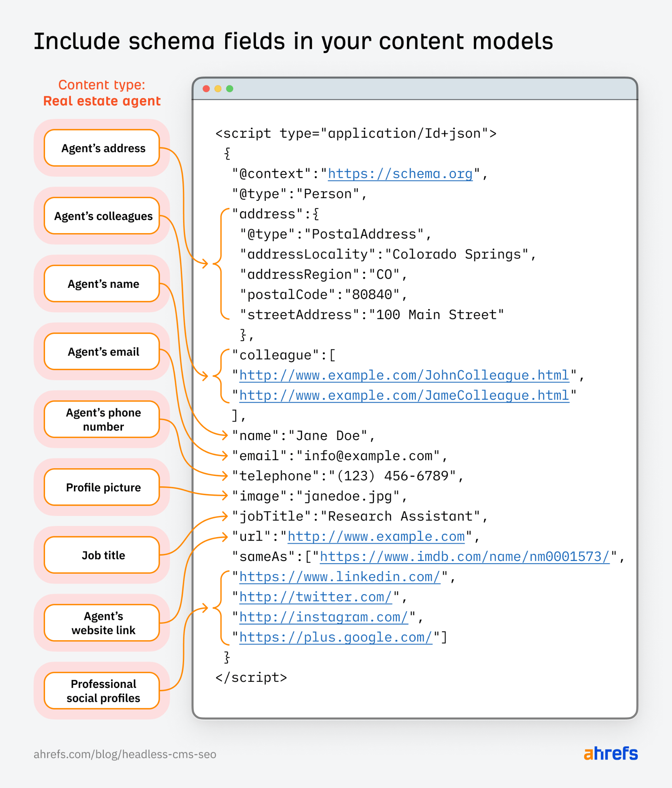Select the Agent's address field box

click(x=102, y=148)
